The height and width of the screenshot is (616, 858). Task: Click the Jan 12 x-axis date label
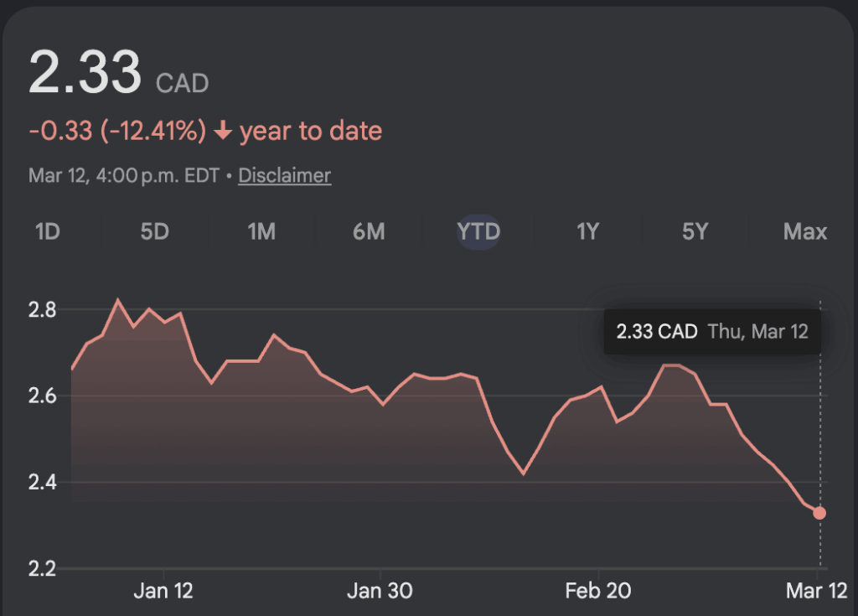[x=163, y=591]
